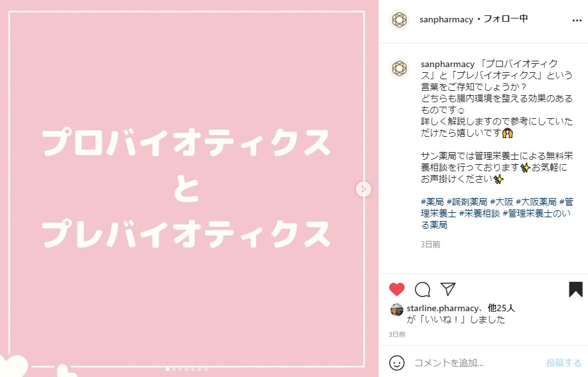Remove the saved post using bookmark icon

pos(576,289)
